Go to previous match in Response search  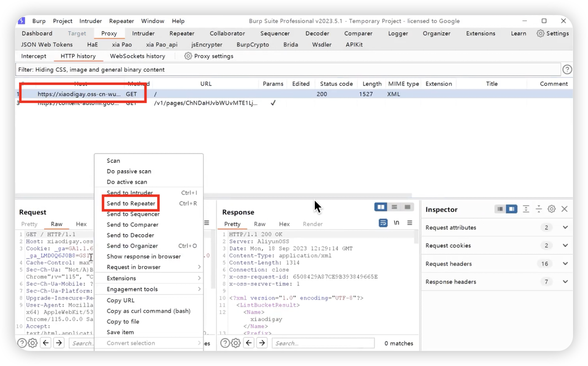[x=249, y=343]
